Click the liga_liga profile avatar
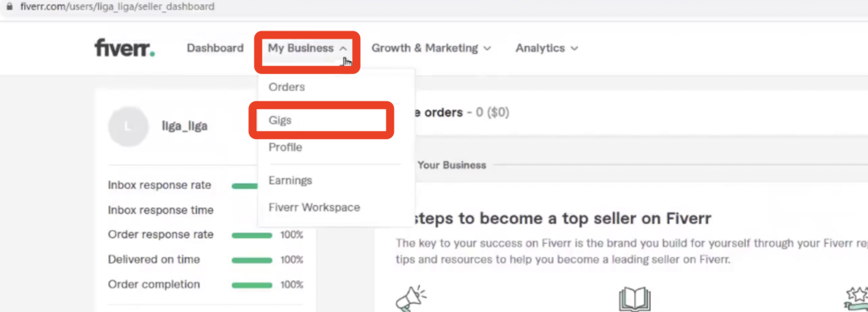868x312 pixels. [128, 126]
